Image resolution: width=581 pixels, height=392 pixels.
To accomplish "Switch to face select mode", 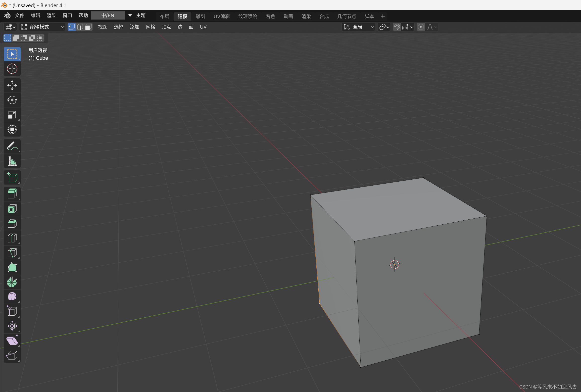I will [88, 27].
